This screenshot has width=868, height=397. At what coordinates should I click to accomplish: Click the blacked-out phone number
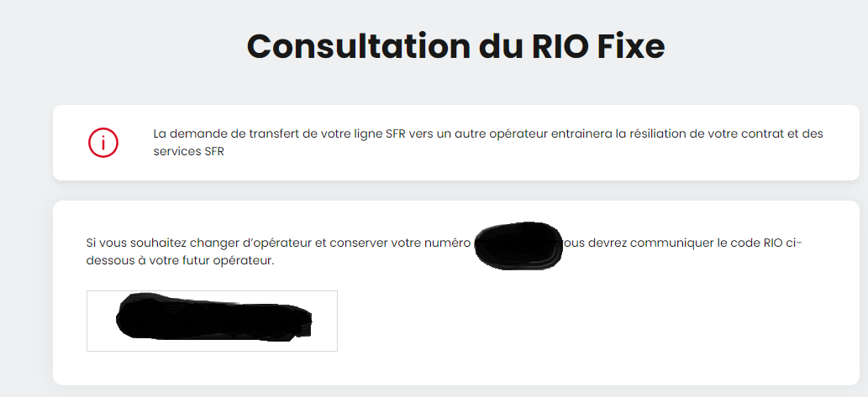coord(517,243)
